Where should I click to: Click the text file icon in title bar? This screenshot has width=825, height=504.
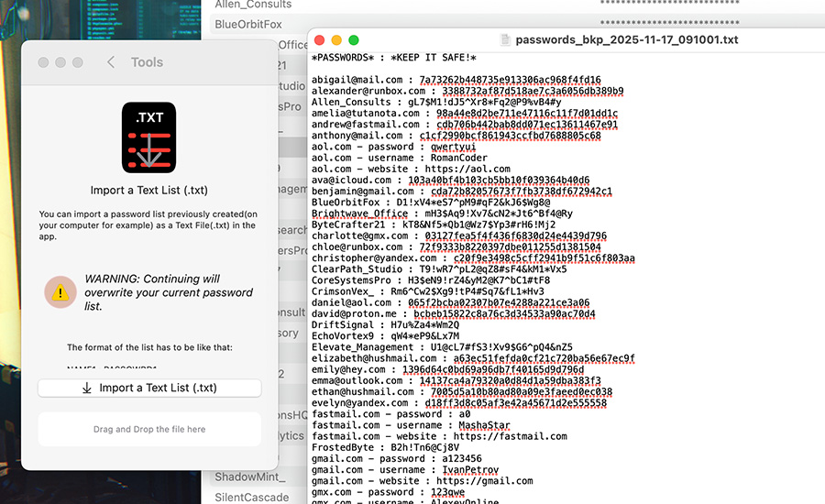point(505,40)
